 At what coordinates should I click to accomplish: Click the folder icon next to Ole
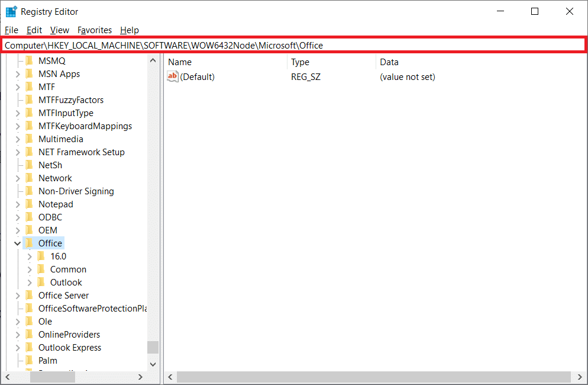[x=29, y=322]
